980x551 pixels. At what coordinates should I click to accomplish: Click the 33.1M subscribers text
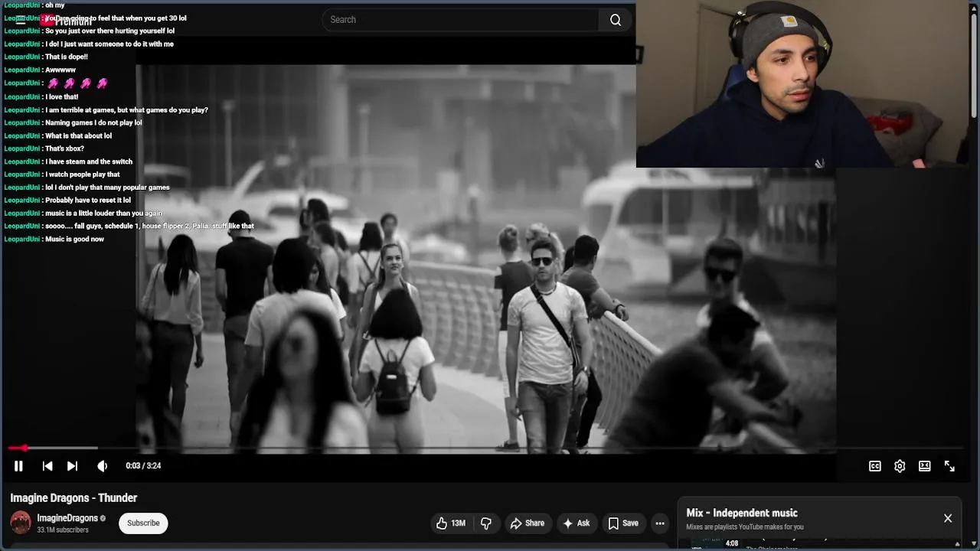pyautogui.click(x=63, y=530)
